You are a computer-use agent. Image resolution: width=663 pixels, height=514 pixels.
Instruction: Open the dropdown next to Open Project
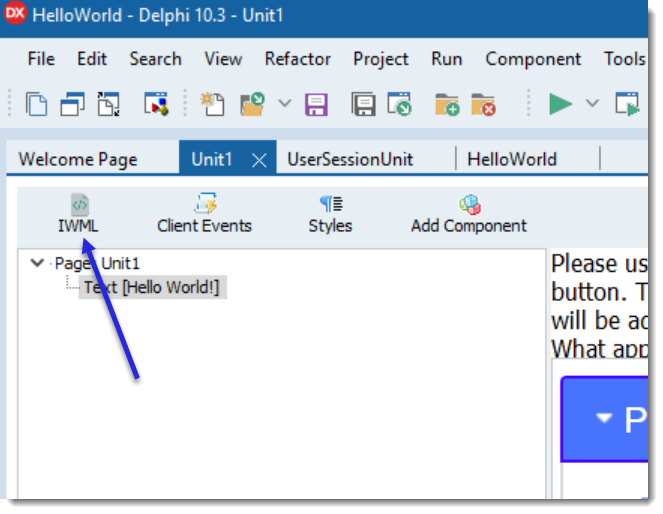(284, 103)
